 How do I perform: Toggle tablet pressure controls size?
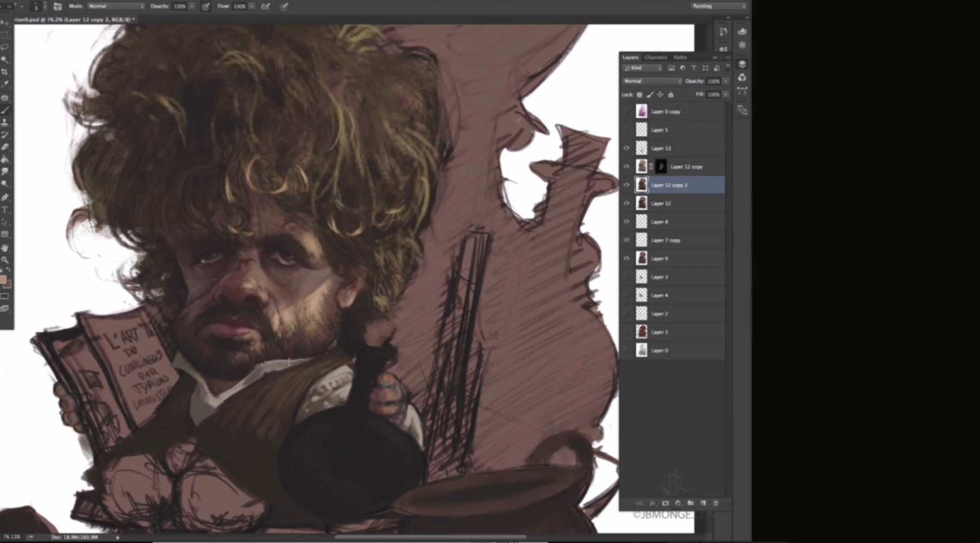tap(284, 7)
